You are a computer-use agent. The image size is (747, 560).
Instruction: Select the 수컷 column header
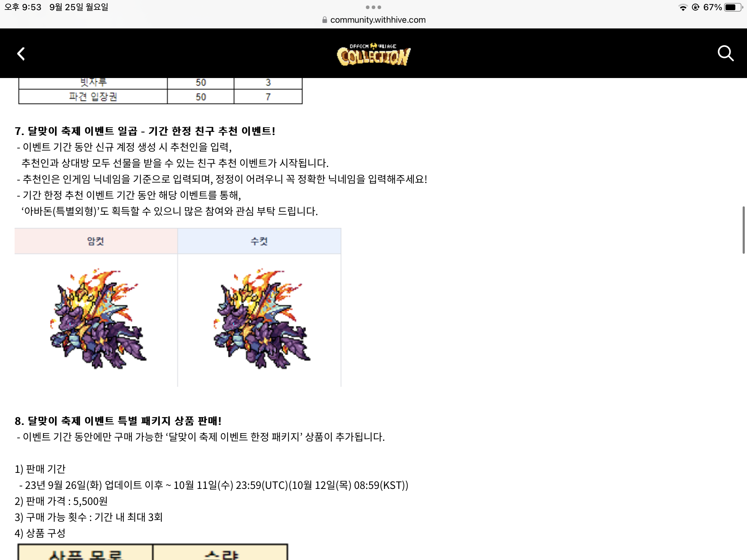pyautogui.click(x=259, y=241)
